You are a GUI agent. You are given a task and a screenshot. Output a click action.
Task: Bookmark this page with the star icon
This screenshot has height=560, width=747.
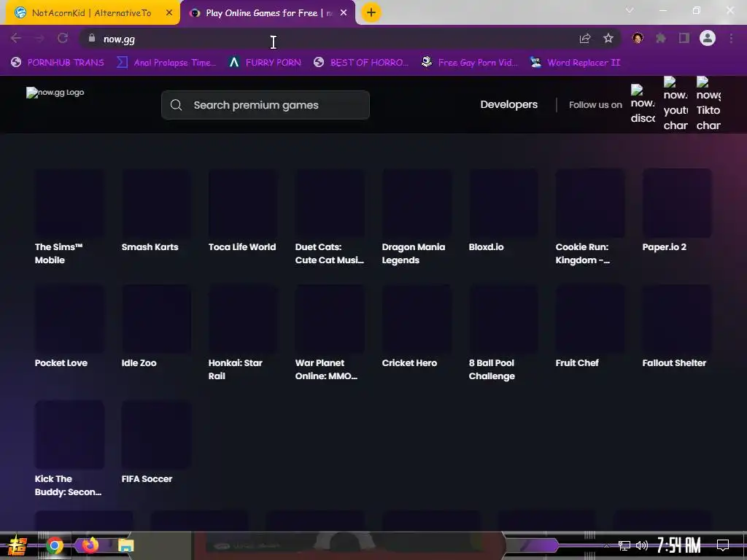click(x=608, y=39)
